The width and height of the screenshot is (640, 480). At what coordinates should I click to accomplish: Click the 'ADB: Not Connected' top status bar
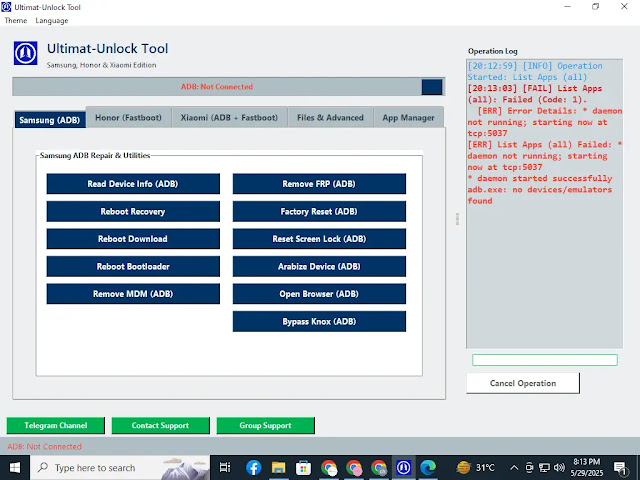point(217,87)
